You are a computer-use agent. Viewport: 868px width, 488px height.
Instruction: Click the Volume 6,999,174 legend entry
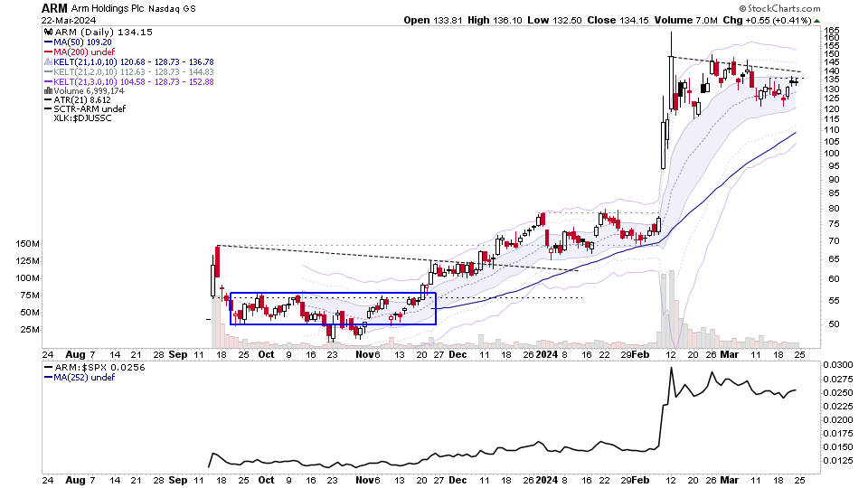[89, 91]
